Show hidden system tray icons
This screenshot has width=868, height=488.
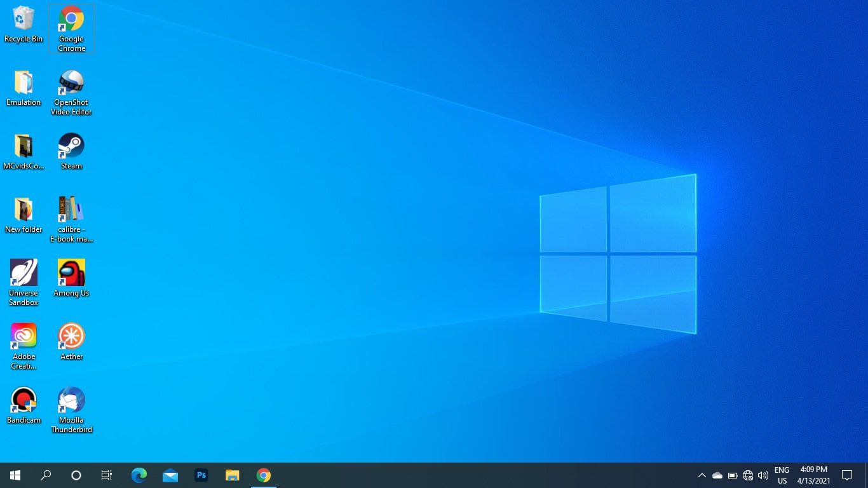click(702, 475)
